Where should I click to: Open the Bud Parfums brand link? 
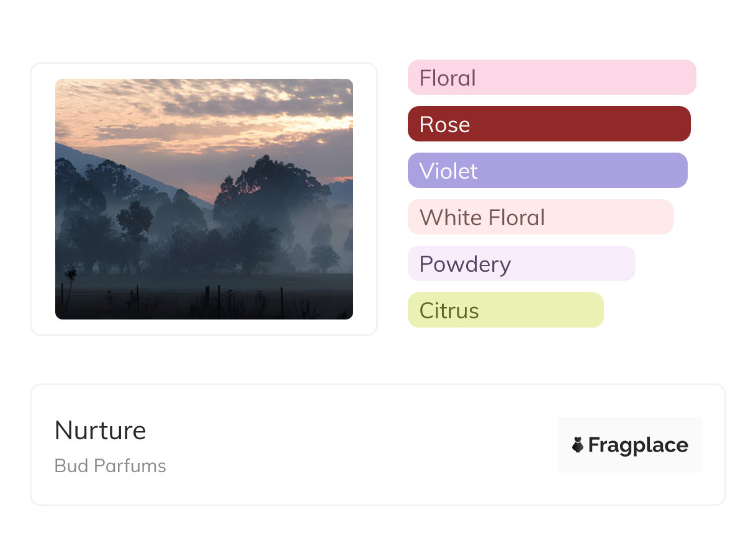pyautogui.click(x=110, y=466)
